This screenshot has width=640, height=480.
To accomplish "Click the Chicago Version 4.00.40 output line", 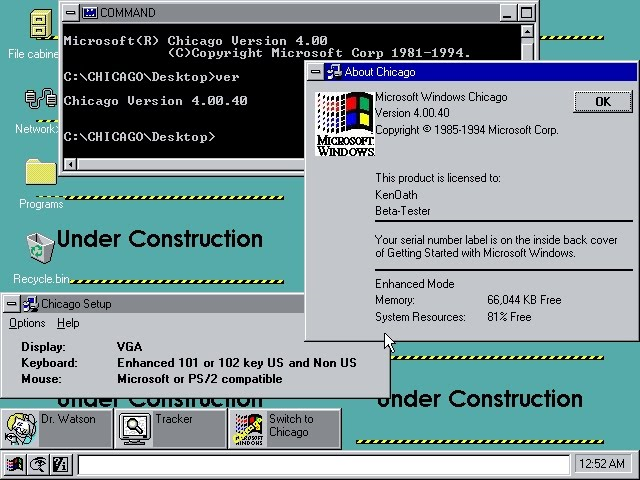I will 155,100.
